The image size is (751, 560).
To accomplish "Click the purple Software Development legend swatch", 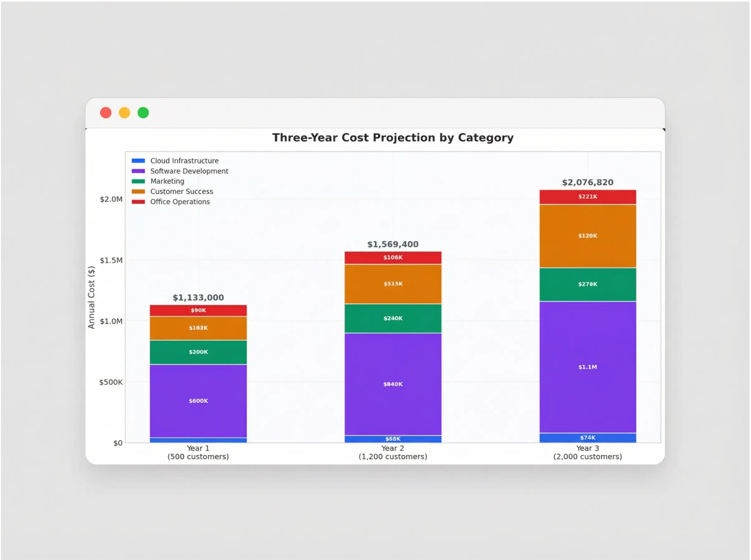I will pyautogui.click(x=138, y=171).
